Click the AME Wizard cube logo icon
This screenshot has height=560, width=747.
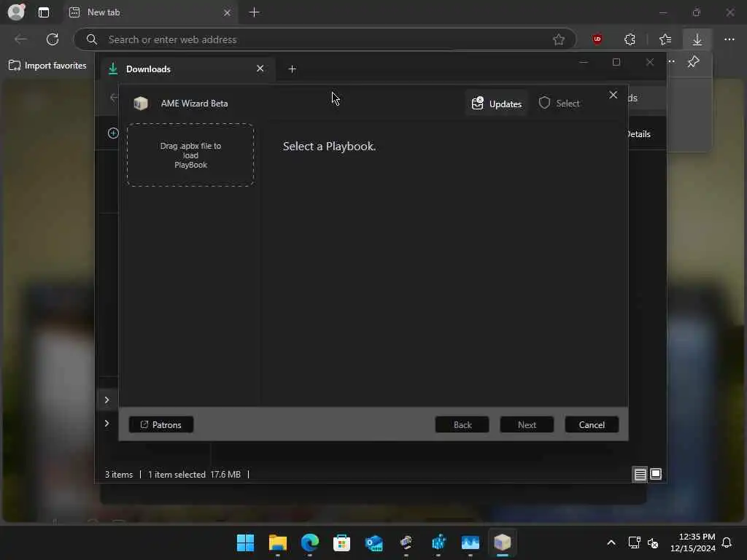[x=141, y=104]
